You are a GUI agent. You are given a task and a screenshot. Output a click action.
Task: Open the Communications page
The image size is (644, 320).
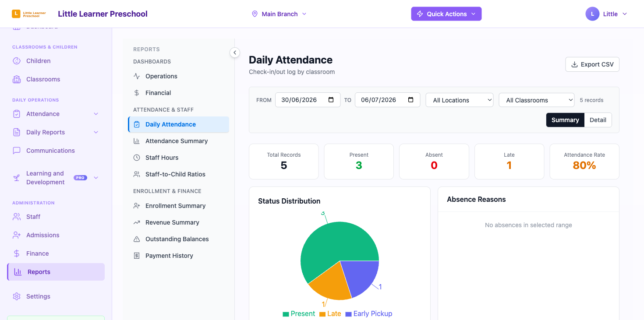point(56,151)
